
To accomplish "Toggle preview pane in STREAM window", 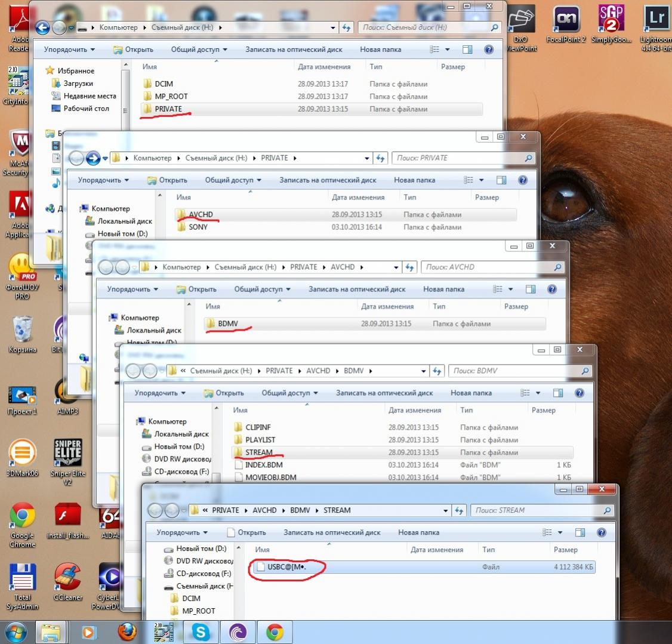I will pos(579,532).
